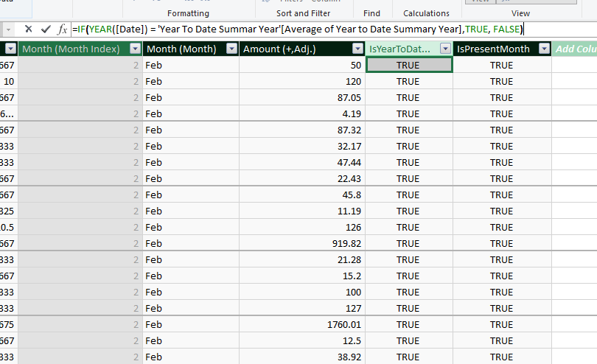
Task: Open Insert Function via the fx icon
Action: (63, 29)
